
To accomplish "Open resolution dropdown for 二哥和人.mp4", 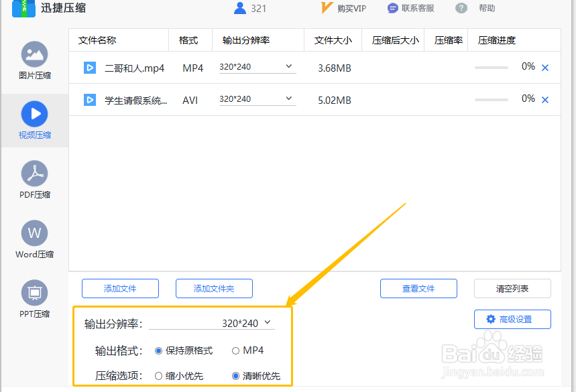I will coord(256,67).
